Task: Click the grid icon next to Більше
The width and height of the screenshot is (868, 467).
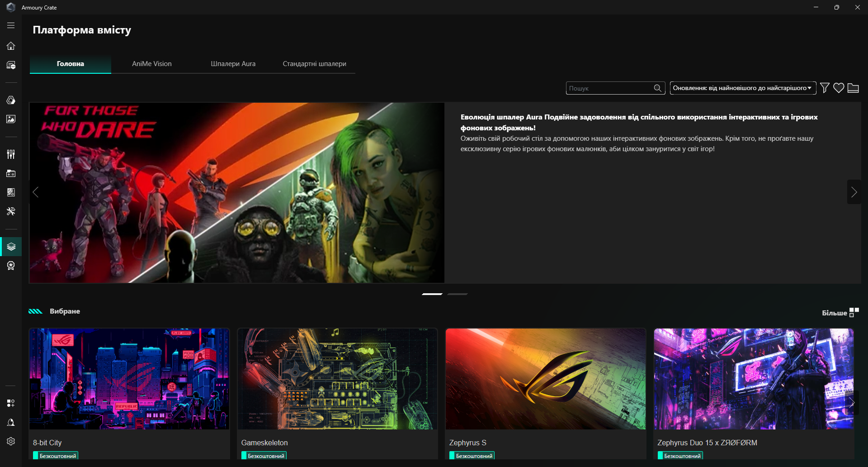Action: (x=854, y=312)
